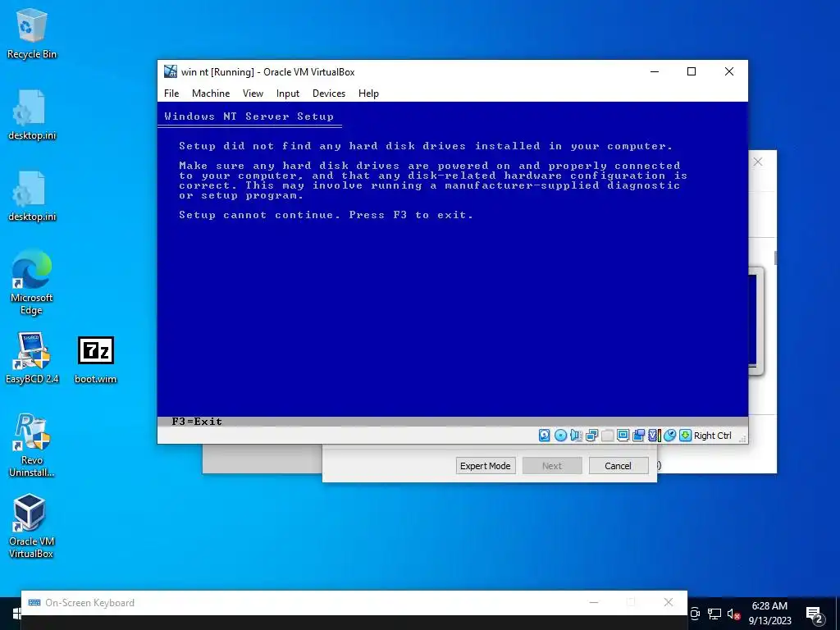Image resolution: width=840 pixels, height=630 pixels.
Task: Click the Meet Now tray icon
Action: pyautogui.click(x=695, y=614)
